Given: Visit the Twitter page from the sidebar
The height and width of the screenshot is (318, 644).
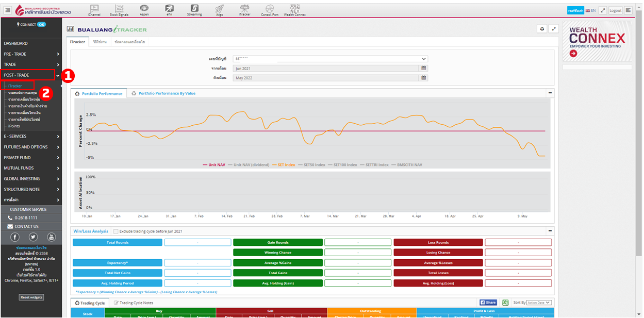Looking at the screenshot, I should (33, 237).
